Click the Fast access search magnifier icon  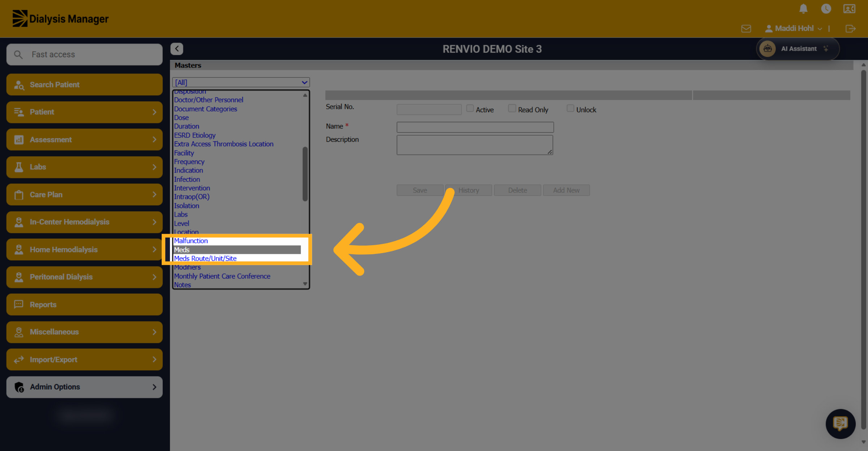[18, 55]
